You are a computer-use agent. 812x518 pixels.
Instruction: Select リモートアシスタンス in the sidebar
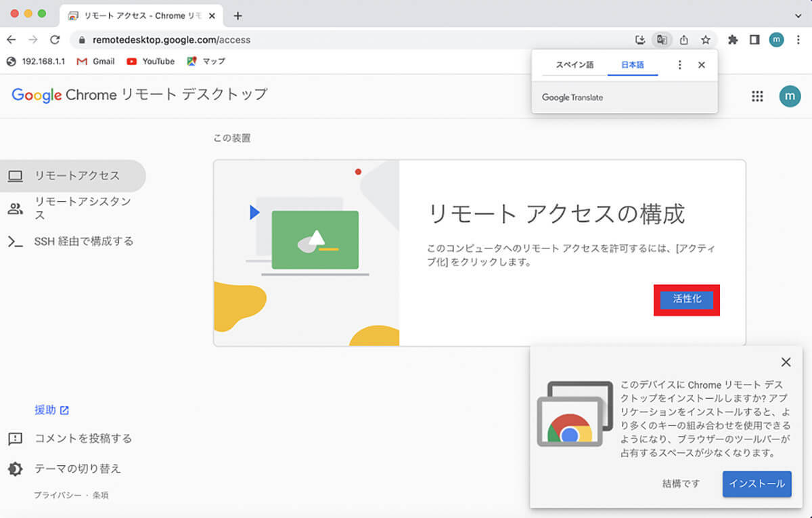coord(73,209)
